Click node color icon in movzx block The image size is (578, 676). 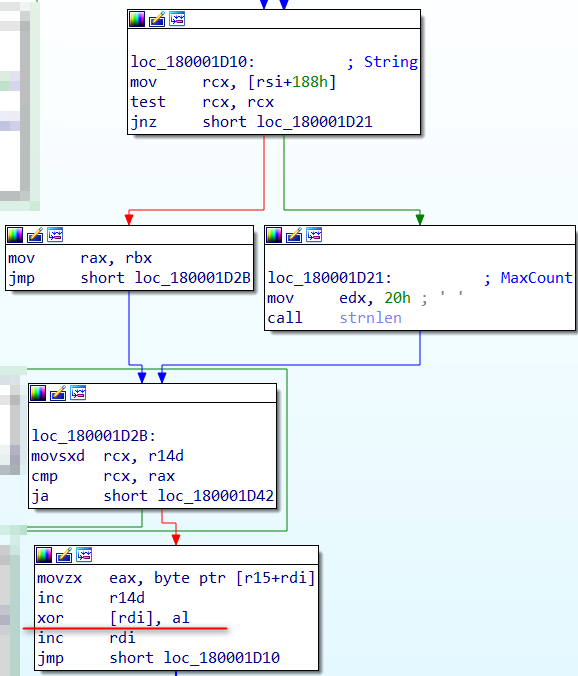tap(44, 555)
